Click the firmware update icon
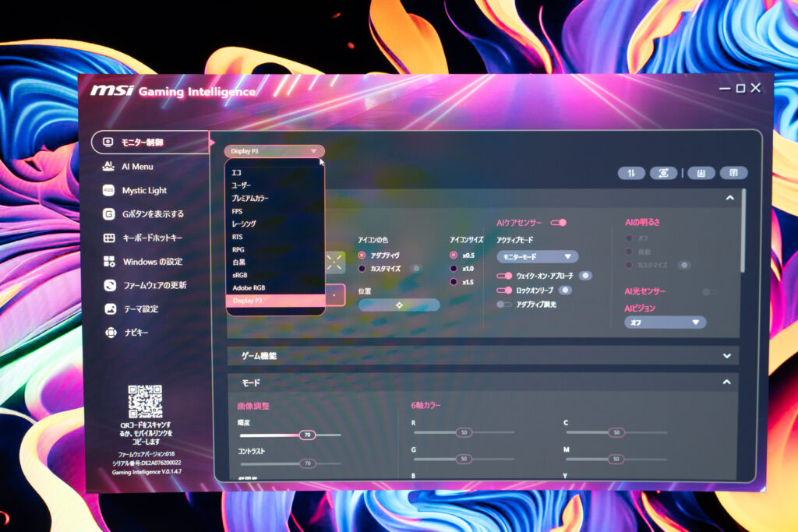The height and width of the screenshot is (532, 798). [x=110, y=285]
